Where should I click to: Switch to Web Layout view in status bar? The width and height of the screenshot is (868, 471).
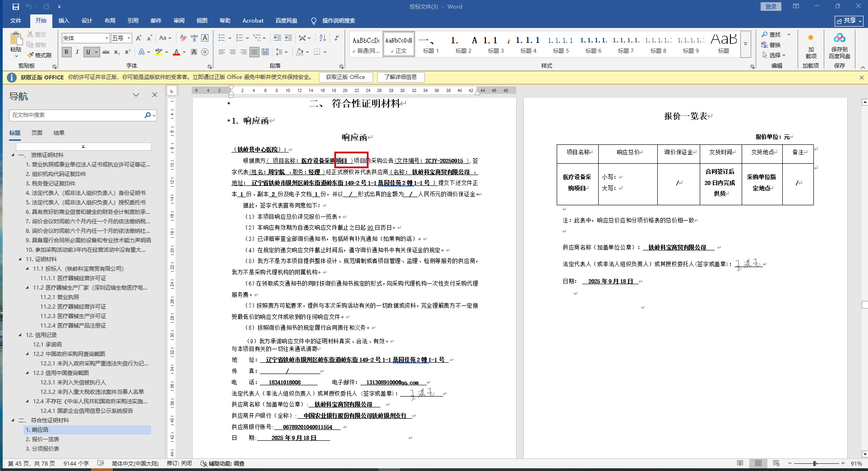coord(776,463)
